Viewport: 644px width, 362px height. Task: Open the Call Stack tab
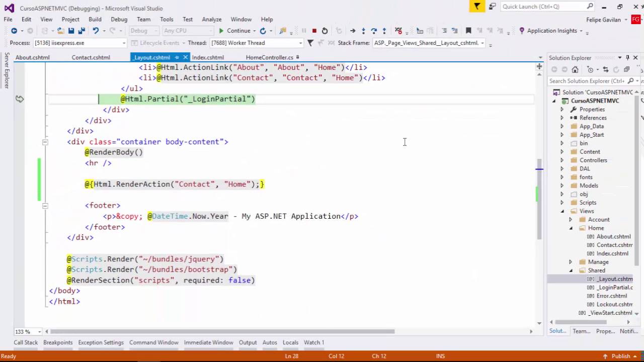pyautogui.click(x=26, y=342)
